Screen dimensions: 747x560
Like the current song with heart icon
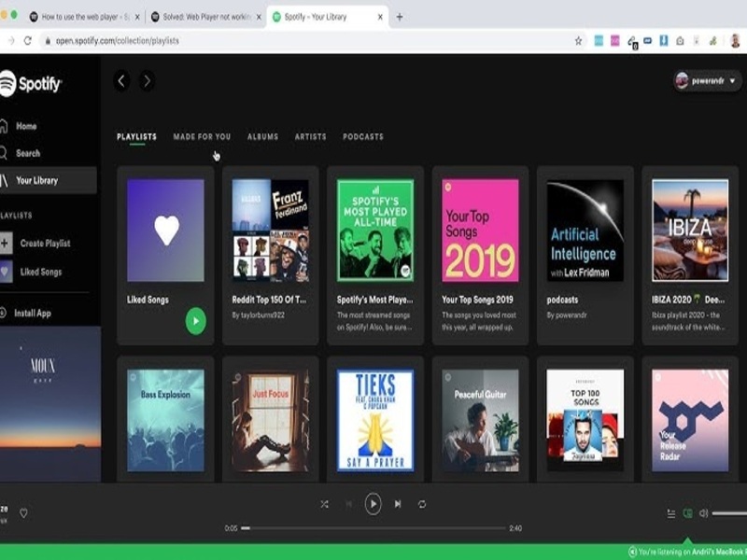click(x=24, y=512)
